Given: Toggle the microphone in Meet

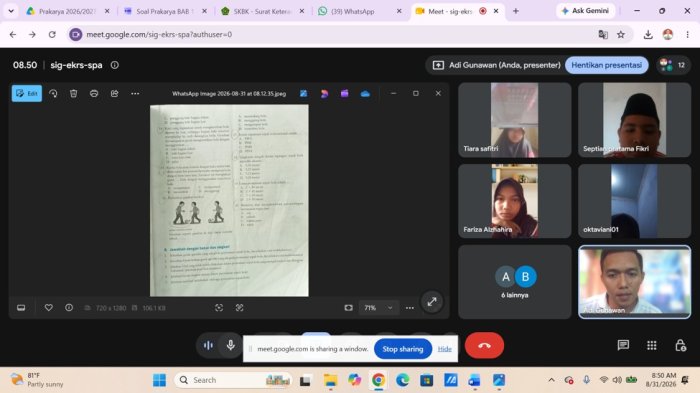Looking at the screenshot, I should [230, 345].
